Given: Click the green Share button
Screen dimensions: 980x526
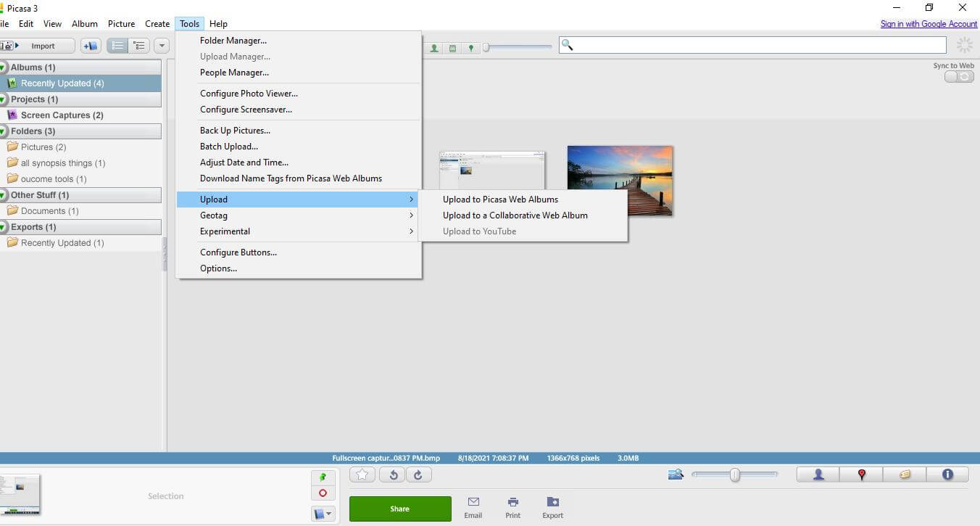Looking at the screenshot, I should [x=400, y=509].
